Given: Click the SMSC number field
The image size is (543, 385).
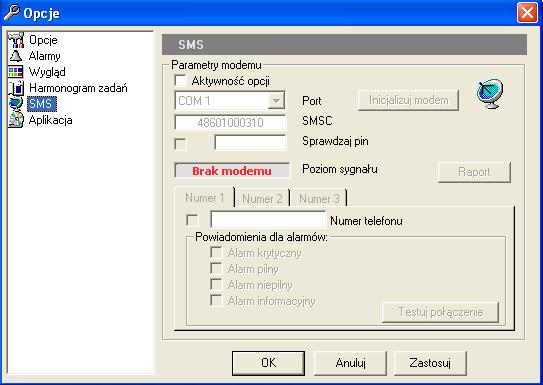Looking at the screenshot, I should pyautogui.click(x=230, y=123).
